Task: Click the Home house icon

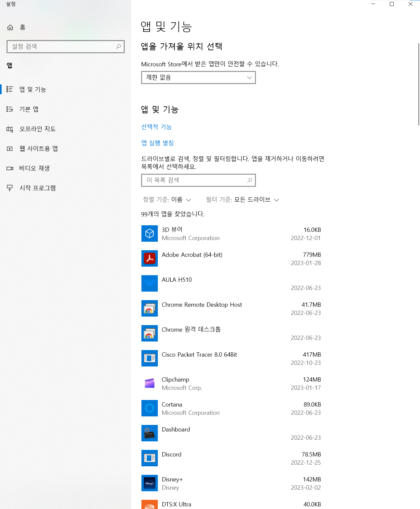Action: pos(10,27)
